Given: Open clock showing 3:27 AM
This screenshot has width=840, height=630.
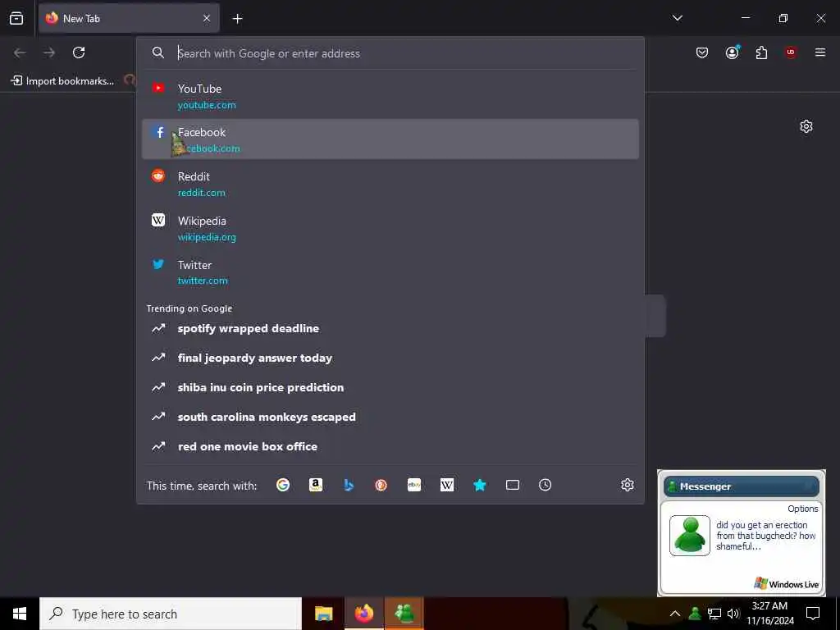Looking at the screenshot, I should (769, 614).
